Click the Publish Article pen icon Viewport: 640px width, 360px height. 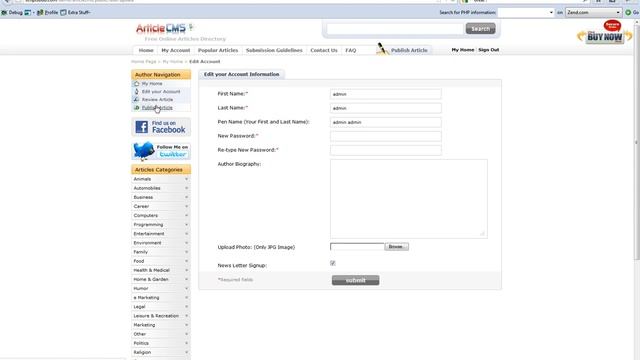tap(382, 49)
